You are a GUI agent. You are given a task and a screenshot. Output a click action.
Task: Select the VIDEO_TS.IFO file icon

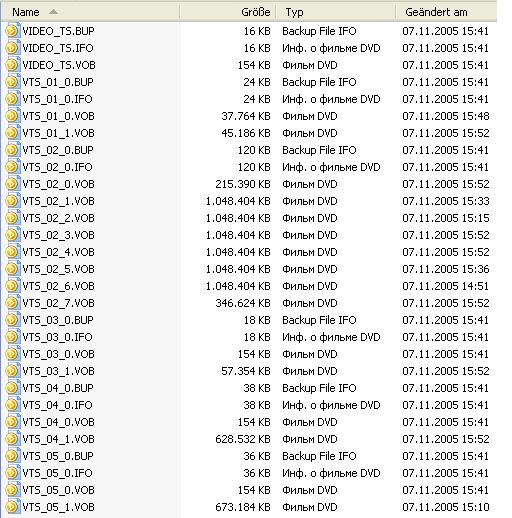pyautogui.click(x=12, y=48)
